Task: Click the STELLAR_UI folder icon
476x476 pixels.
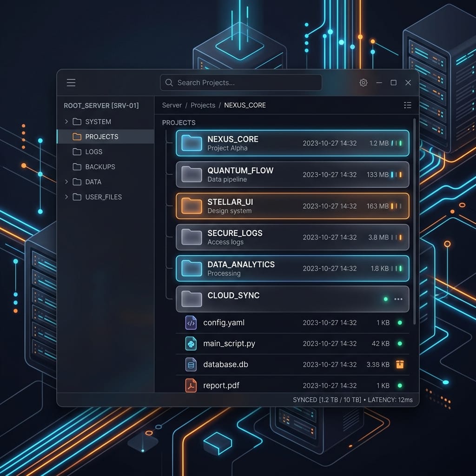Action: click(x=192, y=206)
